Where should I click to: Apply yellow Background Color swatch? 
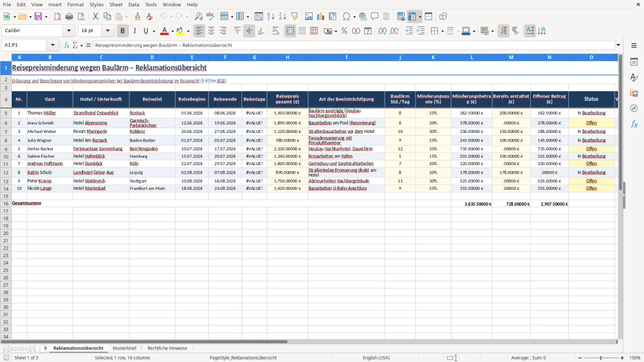tap(180, 31)
